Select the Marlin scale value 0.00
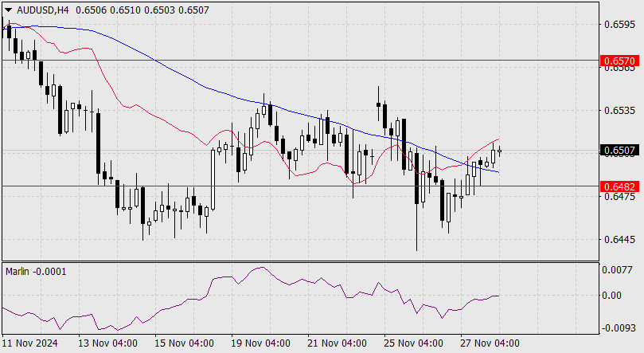Screen dimensions: 644x353 point(611,295)
